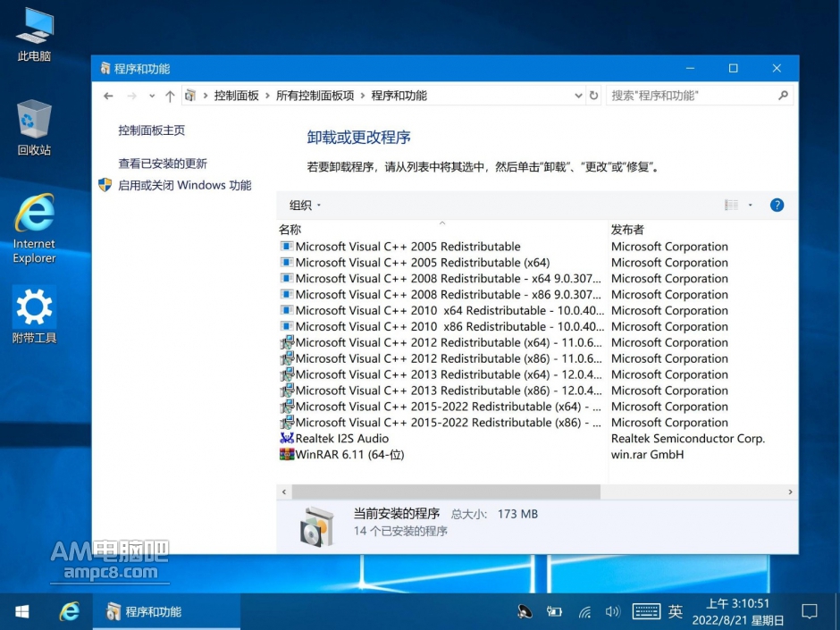Click the battery power tray icon
Screen dimensions: 840x630
(554, 611)
